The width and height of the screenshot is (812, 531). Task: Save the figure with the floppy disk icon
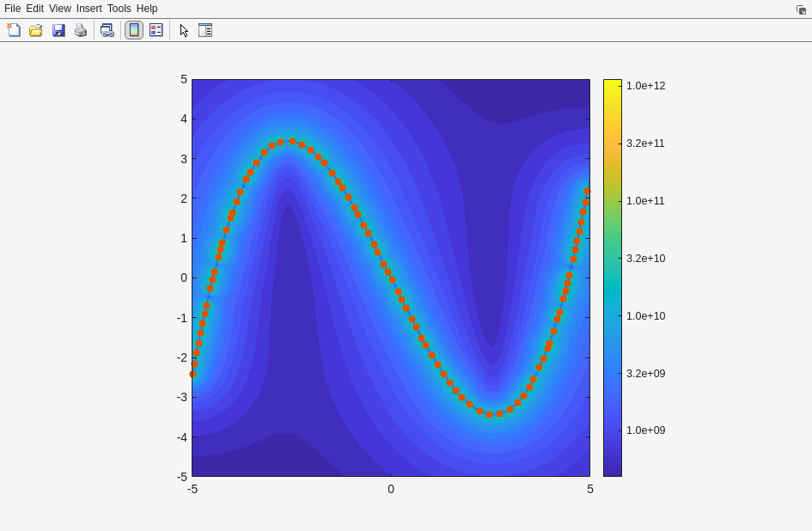58,30
